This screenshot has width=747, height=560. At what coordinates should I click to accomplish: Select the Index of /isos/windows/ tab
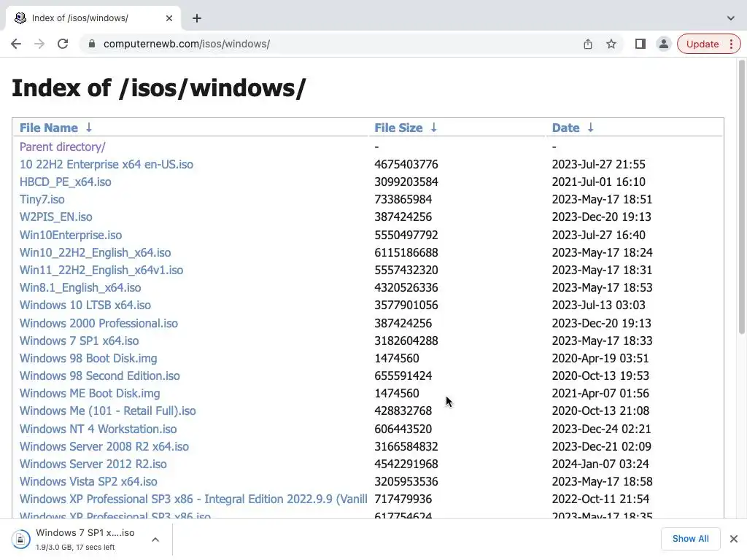point(93,18)
